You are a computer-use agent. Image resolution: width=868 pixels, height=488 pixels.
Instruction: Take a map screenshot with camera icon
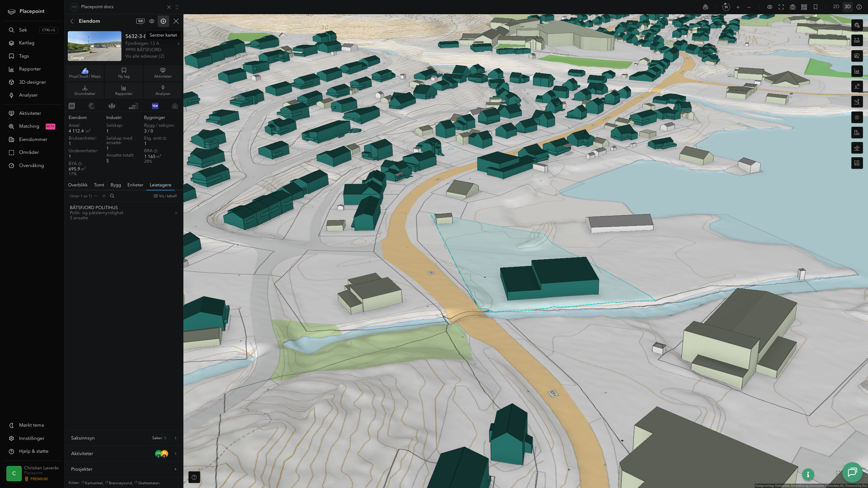click(x=792, y=7)
